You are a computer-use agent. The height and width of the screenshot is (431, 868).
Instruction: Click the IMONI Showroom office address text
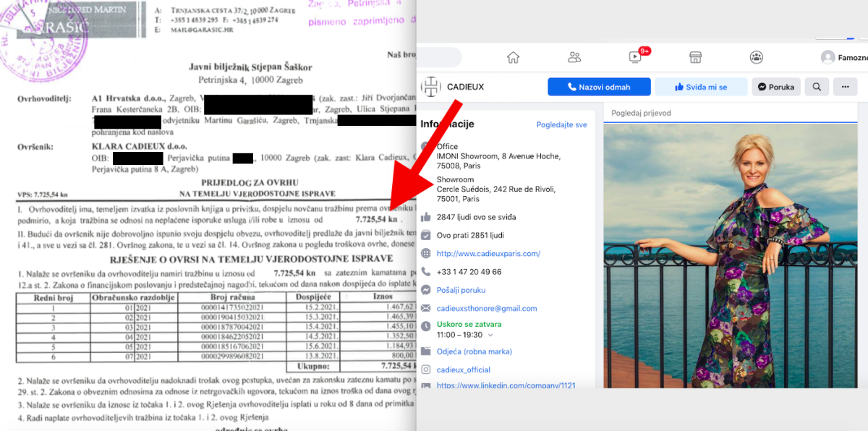click(x=498, y=160)
